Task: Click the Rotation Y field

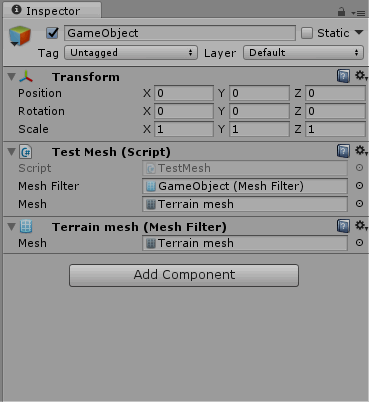Action: pos(259,111)
